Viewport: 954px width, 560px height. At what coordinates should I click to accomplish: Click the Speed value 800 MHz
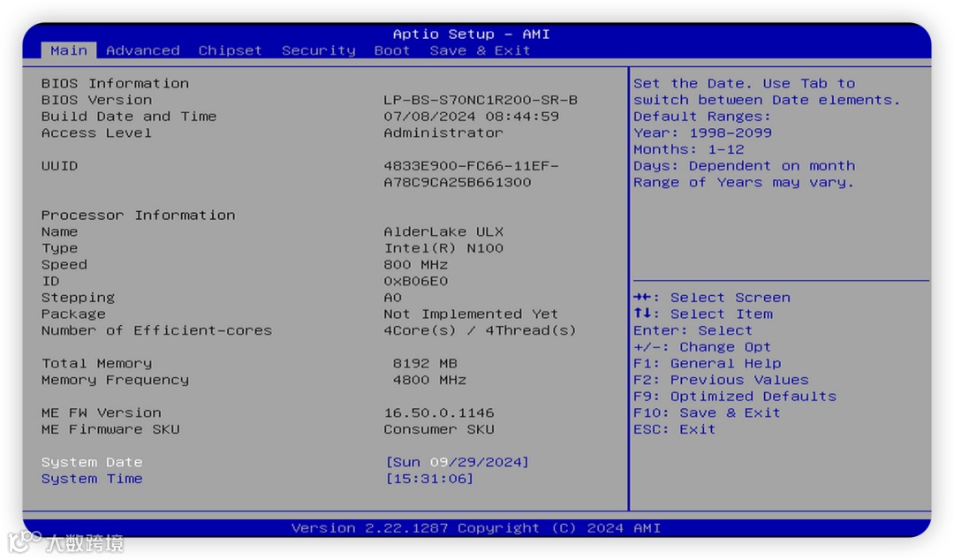[x=415, y=264]
